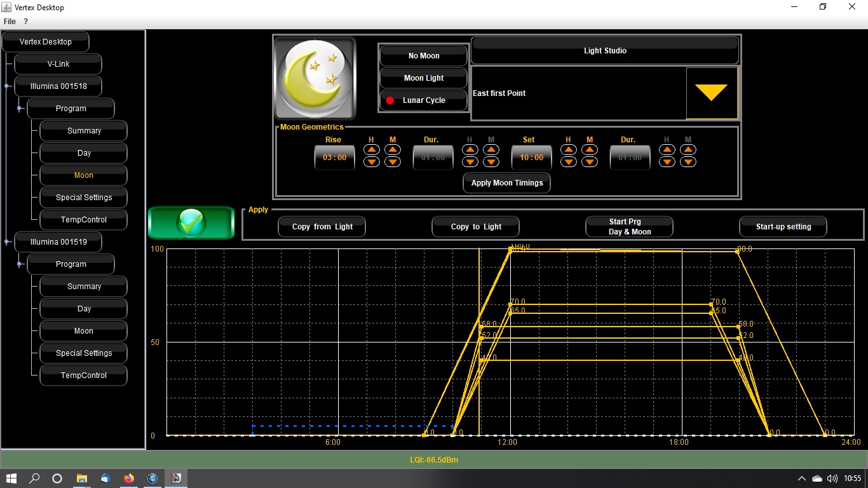Open the File menu
The height and width of the screenshot is (488, 868).
tap(10, 22)
